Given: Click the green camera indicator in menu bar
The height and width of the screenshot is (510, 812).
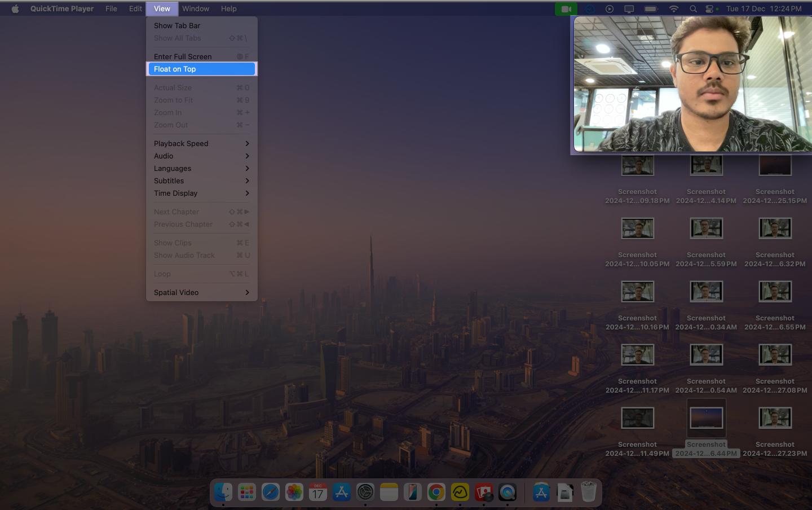Looking at the screenshot, I should click(566, 9).
